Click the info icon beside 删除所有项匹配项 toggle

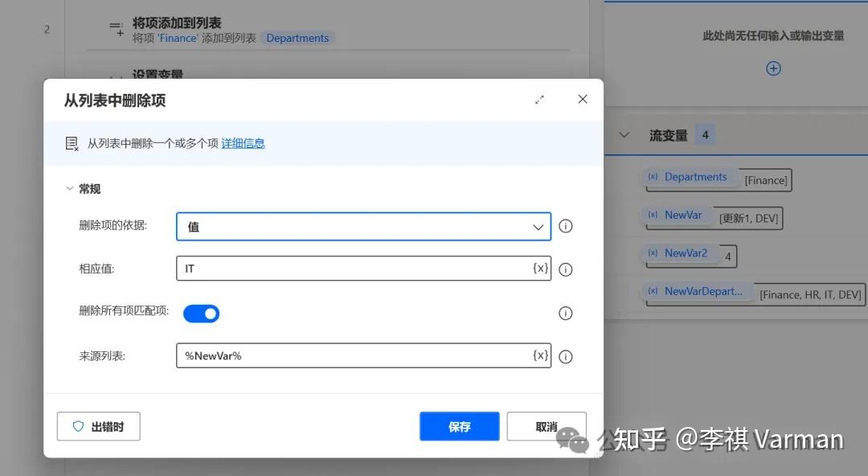[x=565, y=313]
